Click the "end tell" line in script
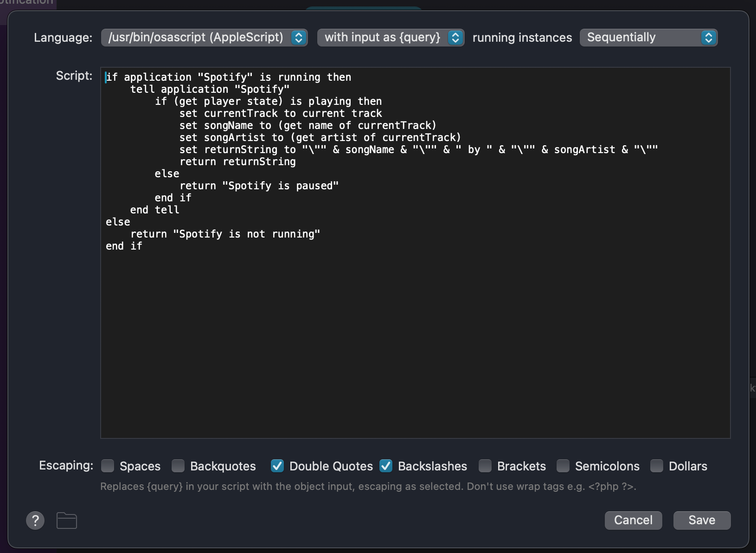 (154, 210)
